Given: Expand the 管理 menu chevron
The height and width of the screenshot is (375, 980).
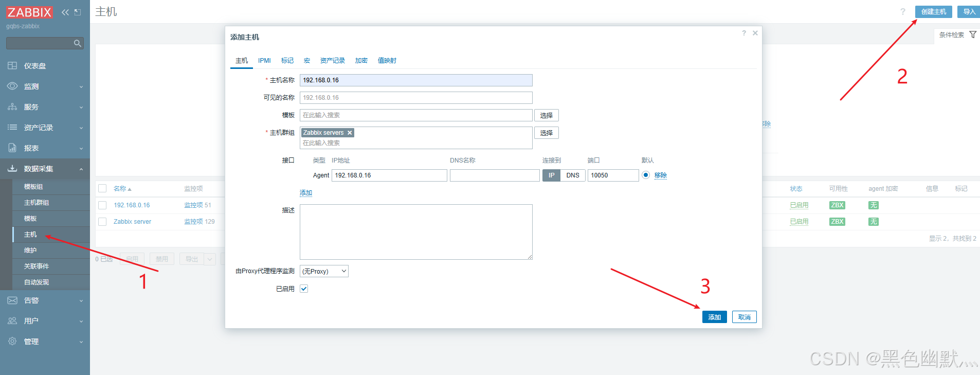Looking at the screenshot, I should click(81, 342).
